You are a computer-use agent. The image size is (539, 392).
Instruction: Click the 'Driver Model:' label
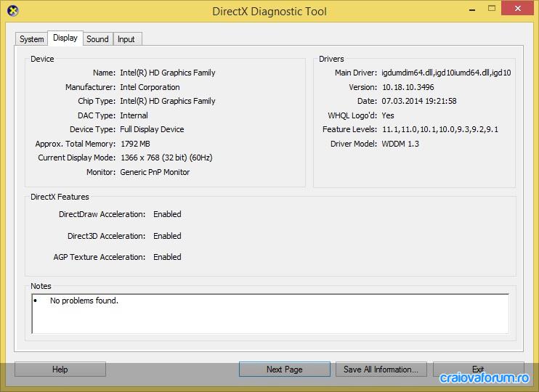(354, 144)
